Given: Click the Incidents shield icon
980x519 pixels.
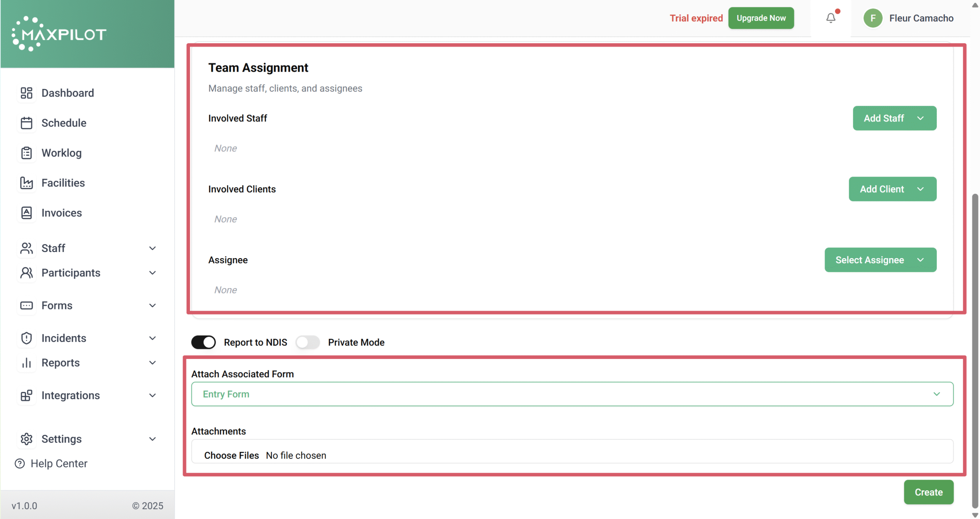Looking at the screenshot, I should click(26, 338).
